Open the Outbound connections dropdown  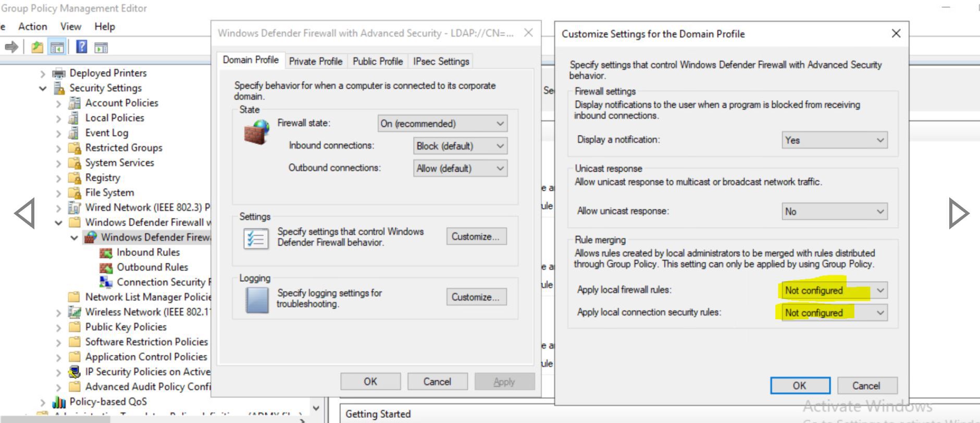tap(460, 168)
